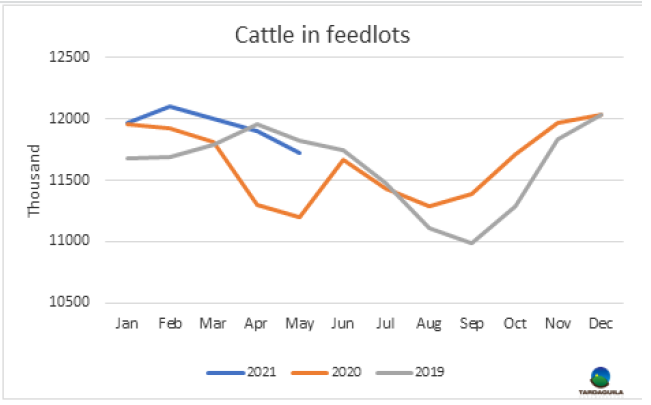The image size is (651, 405).
Task: Click the Thousand y-axis title
Action: (35, 180)
